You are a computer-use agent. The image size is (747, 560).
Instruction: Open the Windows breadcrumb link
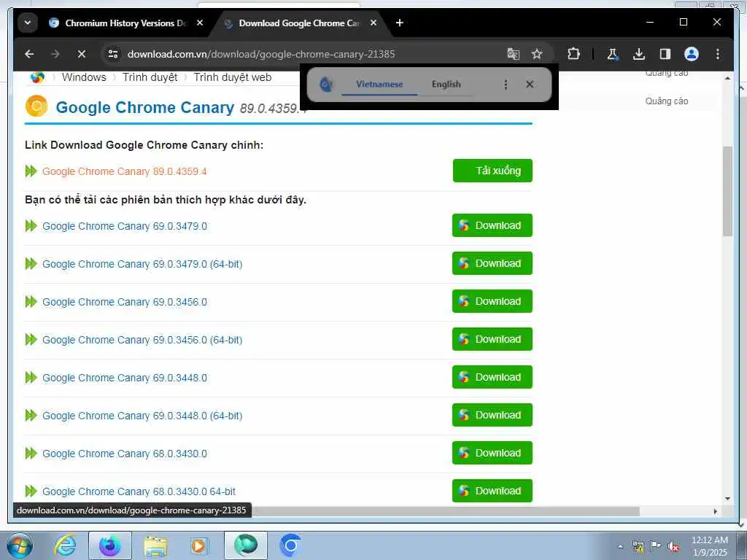[84, 77]
